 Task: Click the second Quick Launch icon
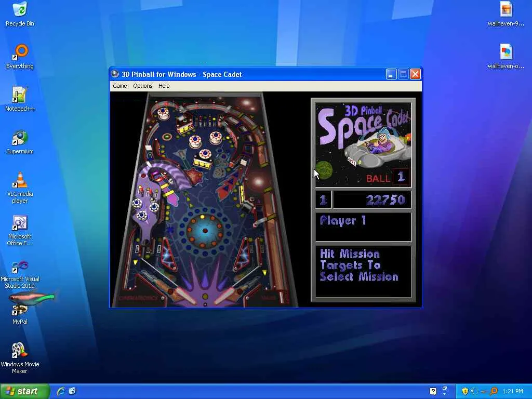72,391
